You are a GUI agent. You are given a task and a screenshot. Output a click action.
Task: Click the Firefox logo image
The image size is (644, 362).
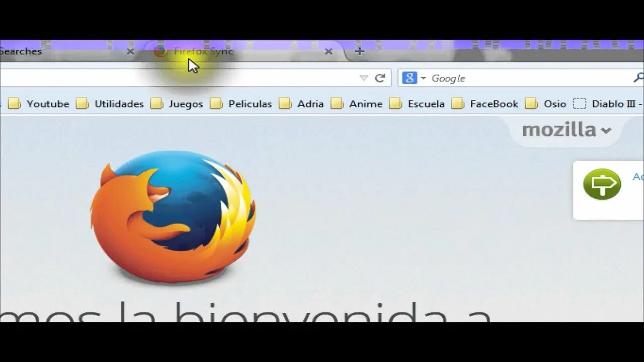173,216
